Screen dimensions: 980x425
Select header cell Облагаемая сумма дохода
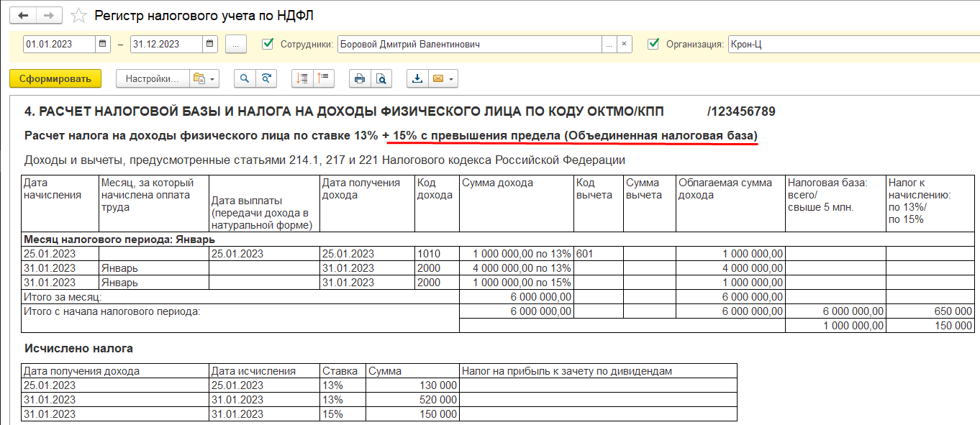click(x=731, y=204)
